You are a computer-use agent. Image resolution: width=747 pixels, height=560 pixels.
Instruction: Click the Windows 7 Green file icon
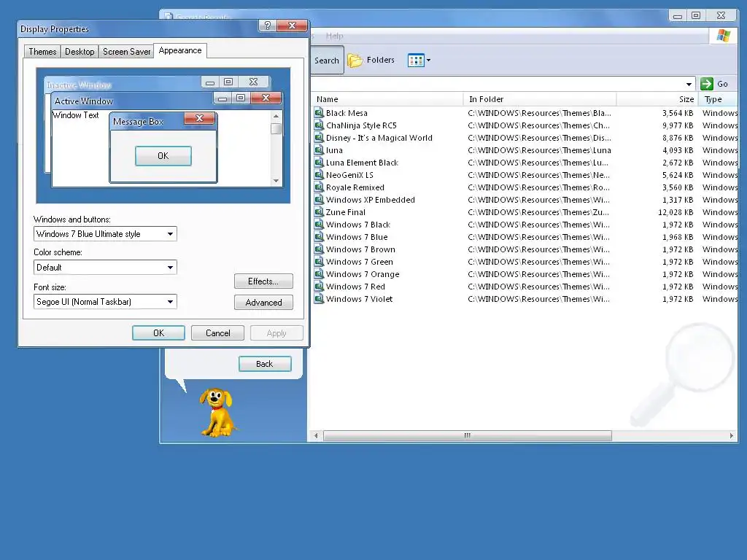coord(320,262)
